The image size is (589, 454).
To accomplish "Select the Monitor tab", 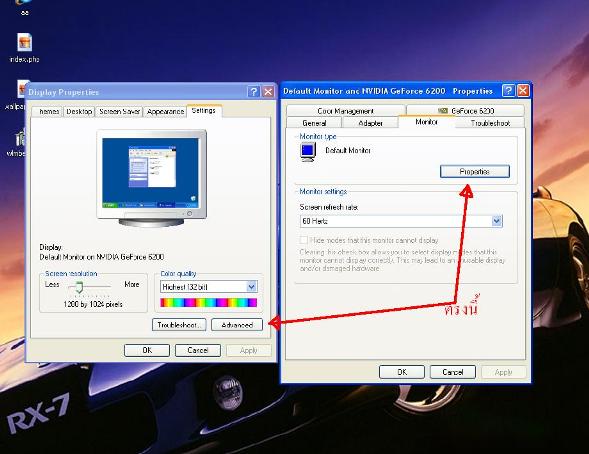I will [x=427, y=122].
